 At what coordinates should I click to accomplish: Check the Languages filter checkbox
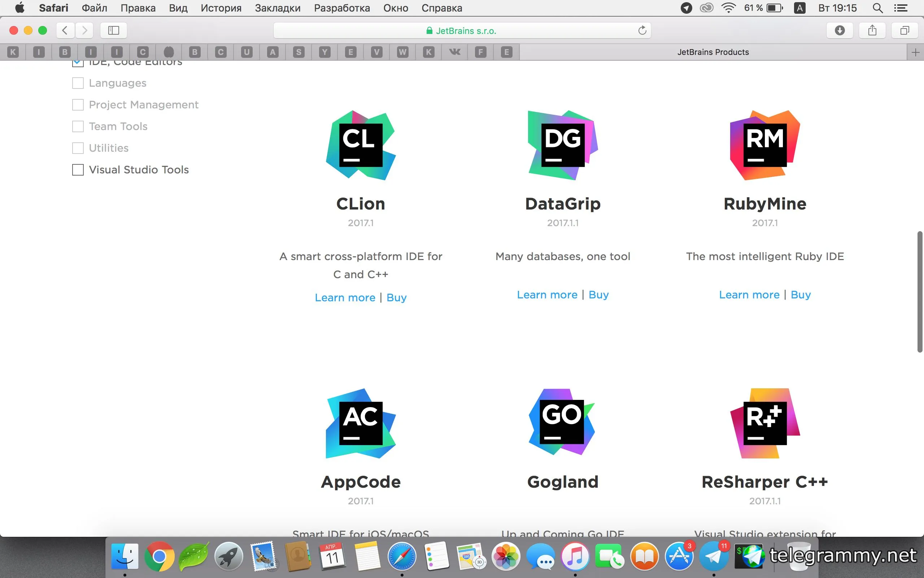pyautogui.click(x=78, y=83)
